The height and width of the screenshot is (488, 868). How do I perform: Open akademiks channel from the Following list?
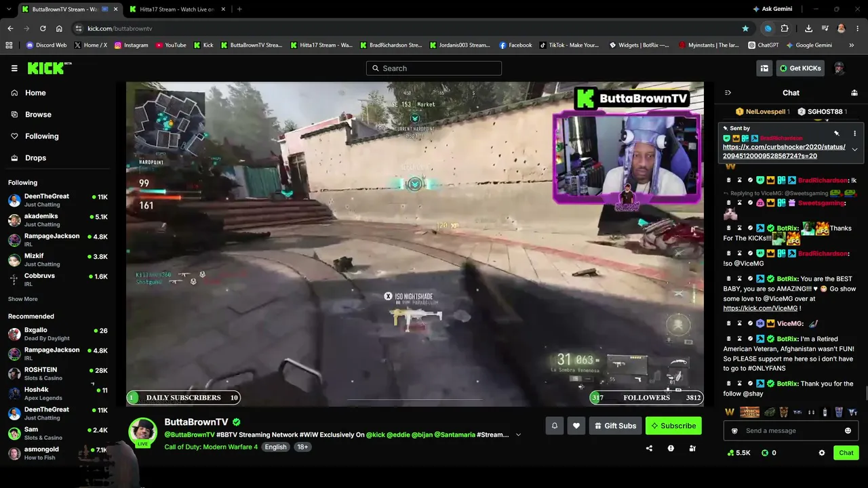[x=58, y=220]
